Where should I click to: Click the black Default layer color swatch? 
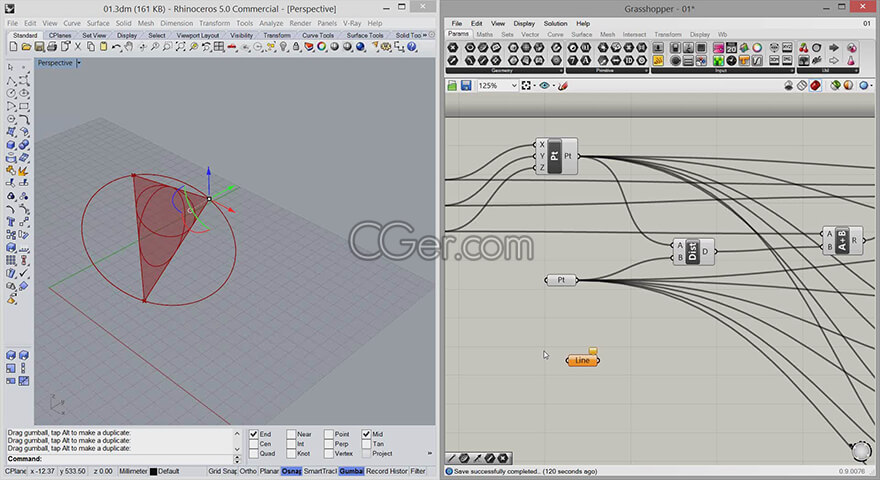click(153, 472)
